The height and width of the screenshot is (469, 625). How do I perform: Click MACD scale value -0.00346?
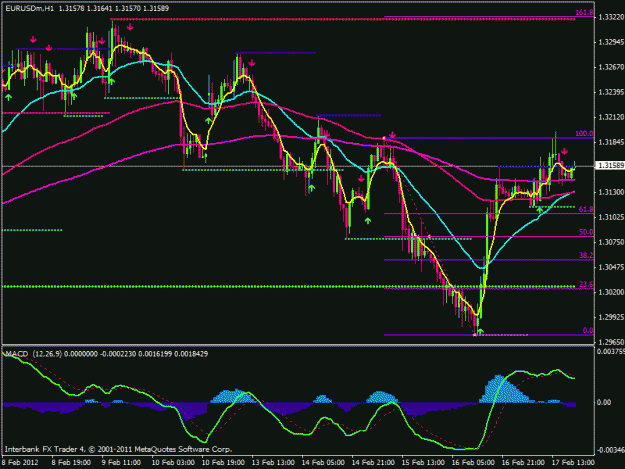(611, 450)
